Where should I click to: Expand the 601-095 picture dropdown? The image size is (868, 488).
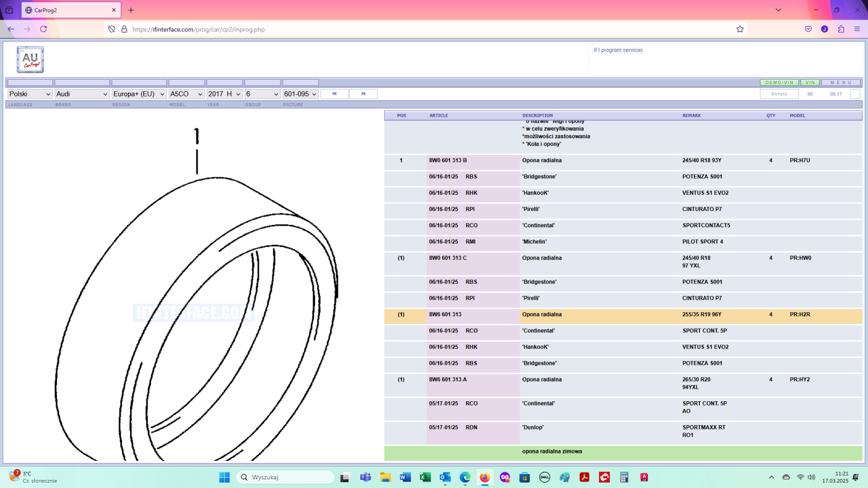[x=300, y=94]
